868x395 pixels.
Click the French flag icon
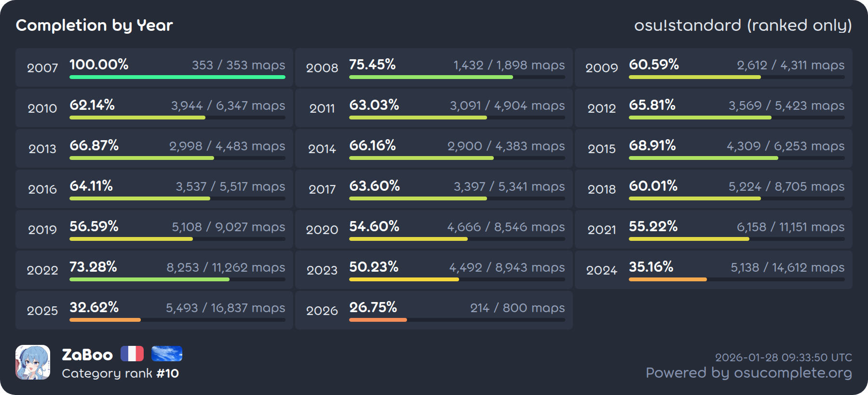click(x=132, y=354)
